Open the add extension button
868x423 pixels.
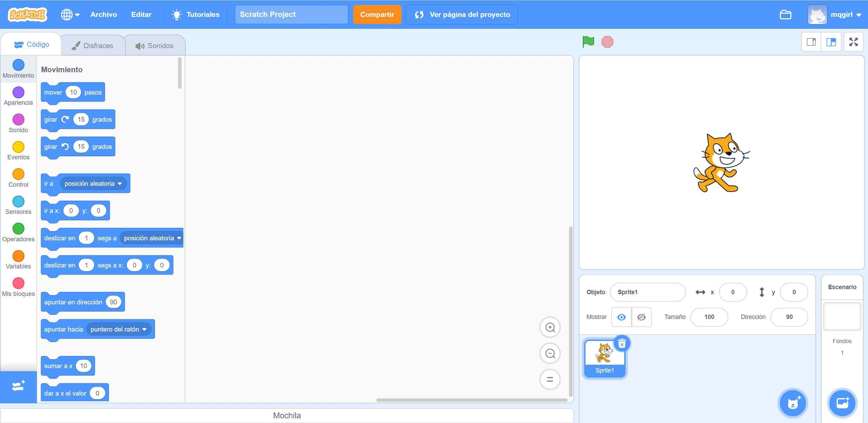(18, 386)
